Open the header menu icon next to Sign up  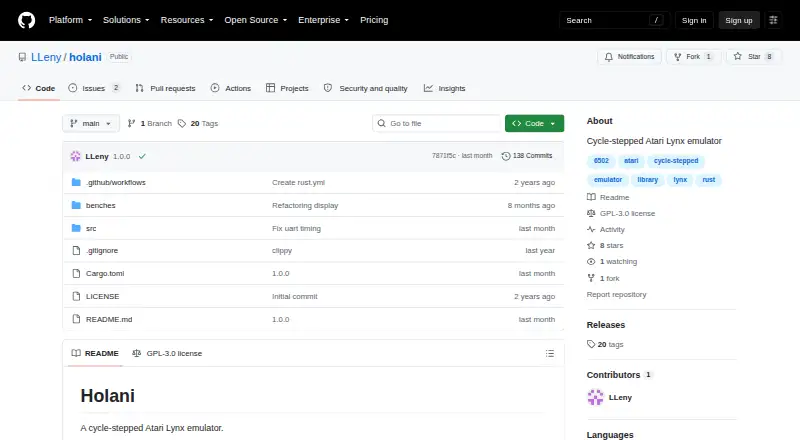[x=773, y=20]
